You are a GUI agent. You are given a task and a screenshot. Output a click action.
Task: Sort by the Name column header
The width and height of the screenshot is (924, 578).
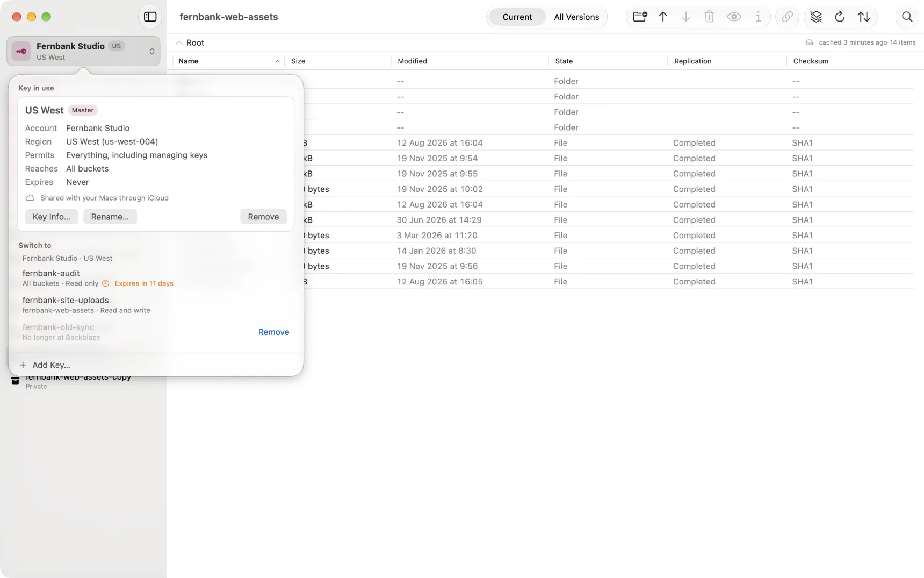pyautogui.click(x=229, y=61)
